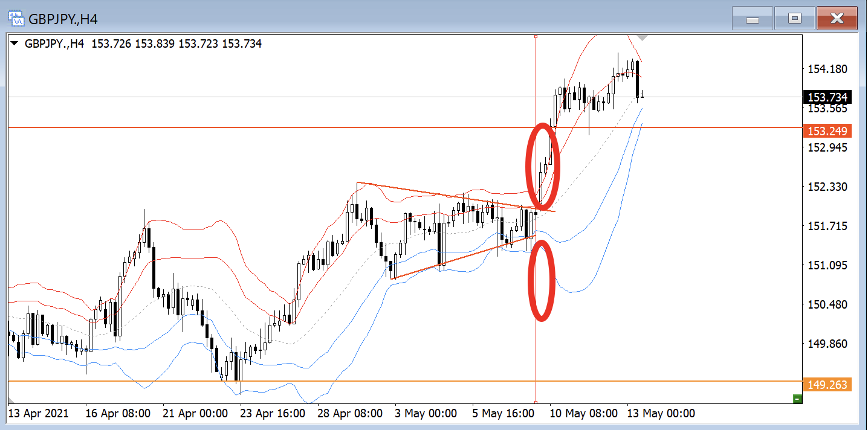Viewport: 868px width, 430px height.
Task: Click the red horizontal line at 153.249
Action: pos(242,127)
